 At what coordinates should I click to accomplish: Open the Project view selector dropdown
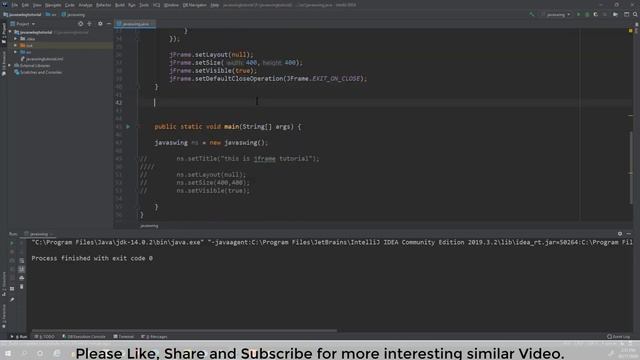23,24
